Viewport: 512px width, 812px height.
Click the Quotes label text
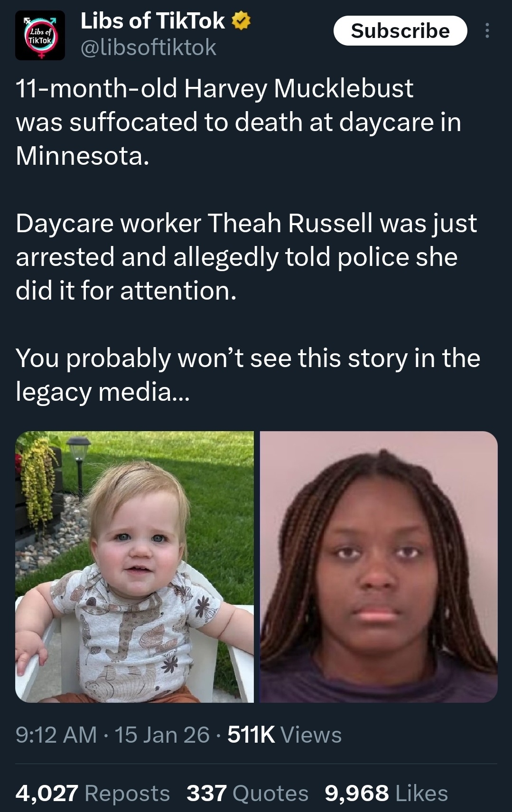(x=270, y=793)
